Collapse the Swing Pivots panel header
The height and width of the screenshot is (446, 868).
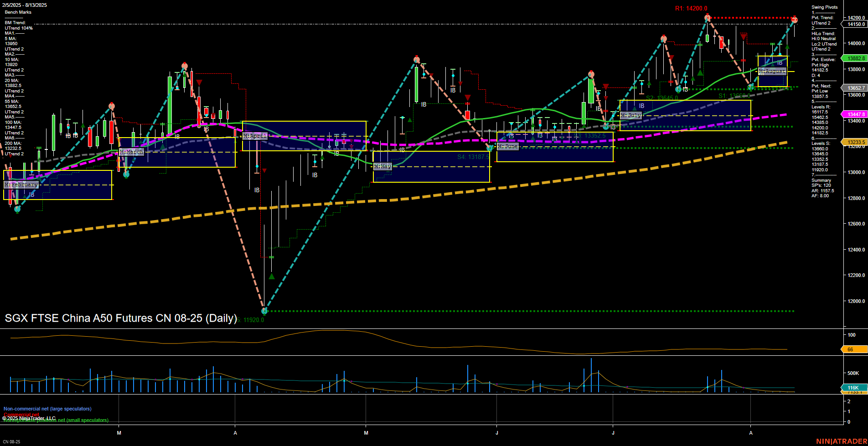824,7
